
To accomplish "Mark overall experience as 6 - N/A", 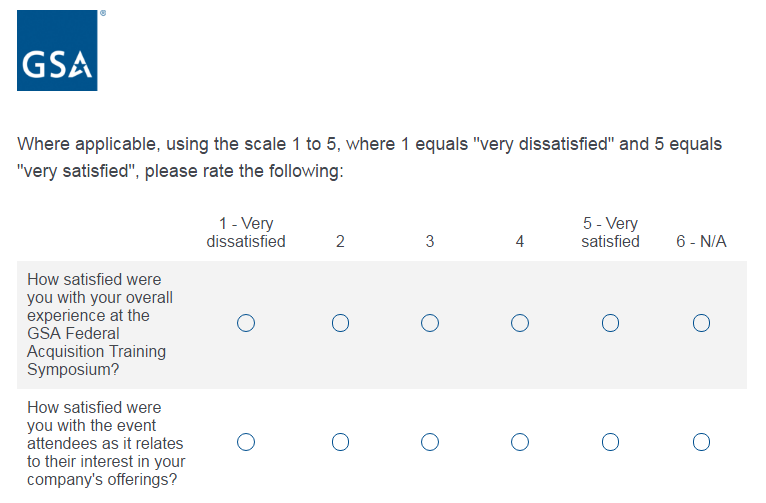I will tap(701, 323).
